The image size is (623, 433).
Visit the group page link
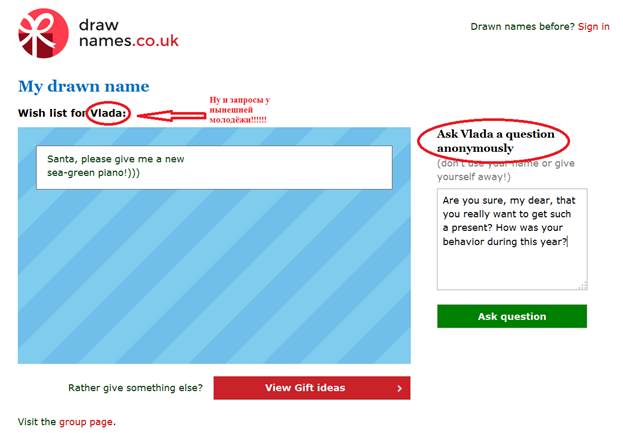(86, 422)
